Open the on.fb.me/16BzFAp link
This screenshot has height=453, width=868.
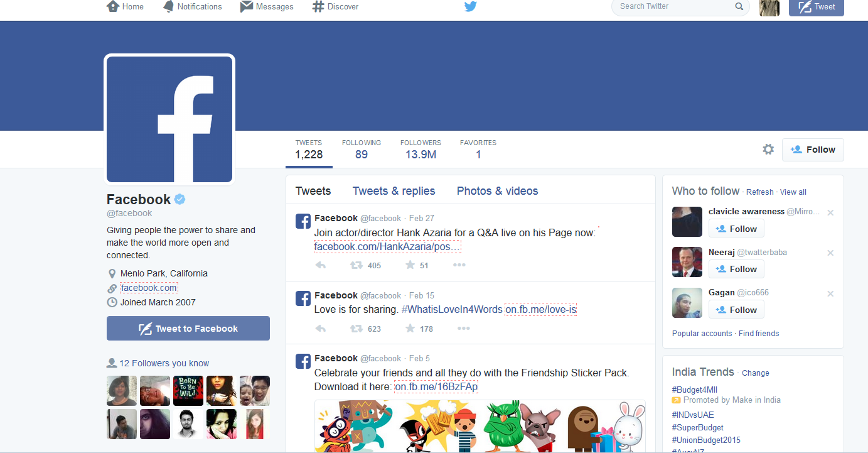point(436,387)
